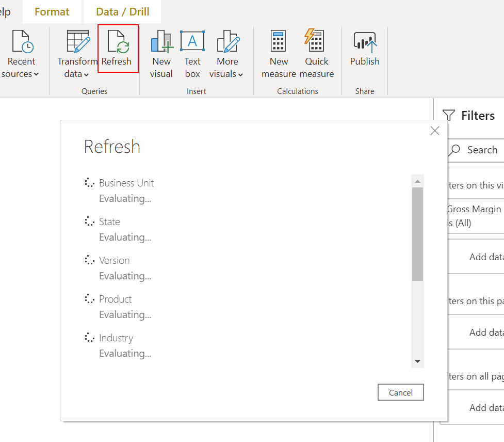Add a Text box to report
Image resolution: width=504 pixels, height=442 pixels.
coord(192,42)
